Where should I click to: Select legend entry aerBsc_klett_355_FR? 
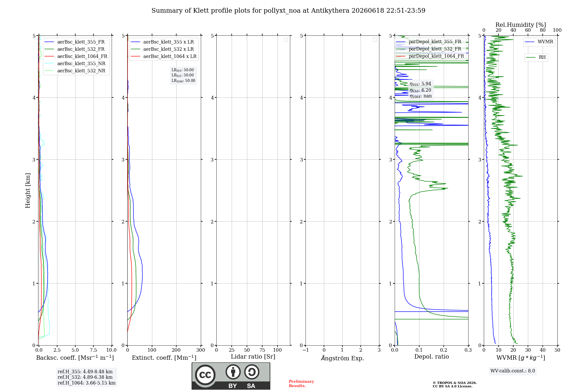click(x=76, y=42)
